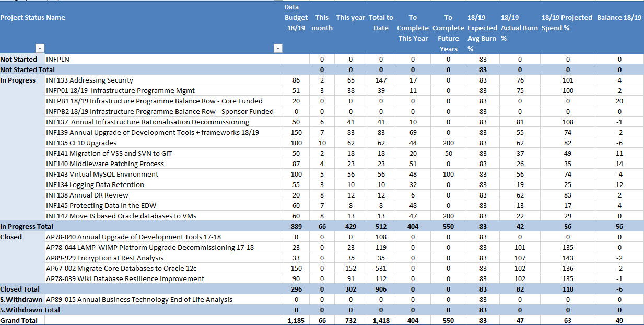
Task: Click INF135 CF10 Upgrades row name
Action: pos(81,143)
